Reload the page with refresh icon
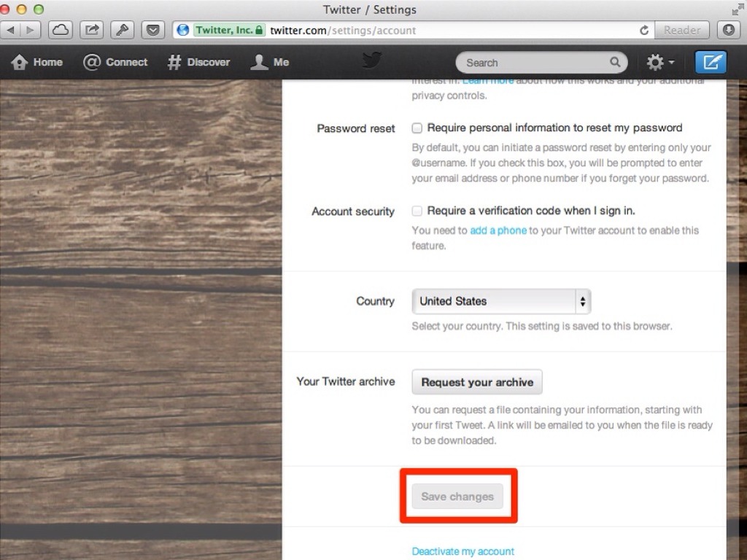The width and height of the screenshot is (747, 560). (x=644, y=31)
